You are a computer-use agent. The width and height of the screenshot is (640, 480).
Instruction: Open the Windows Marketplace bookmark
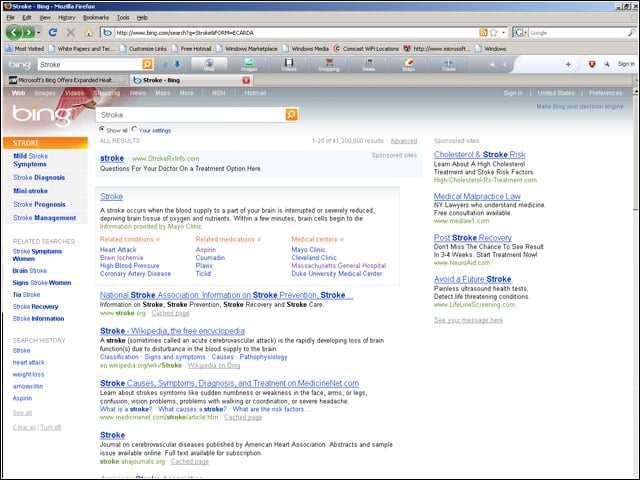(x=247, y=49)
